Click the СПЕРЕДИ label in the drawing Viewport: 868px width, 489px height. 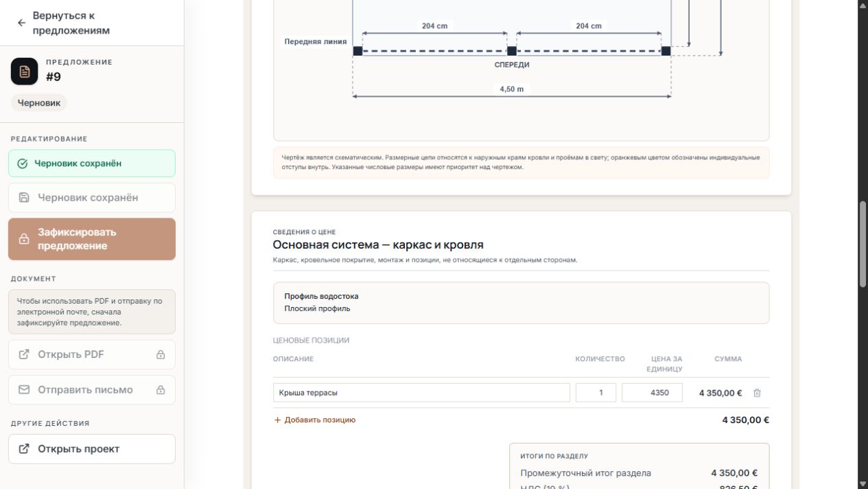[x=512, y=65]
